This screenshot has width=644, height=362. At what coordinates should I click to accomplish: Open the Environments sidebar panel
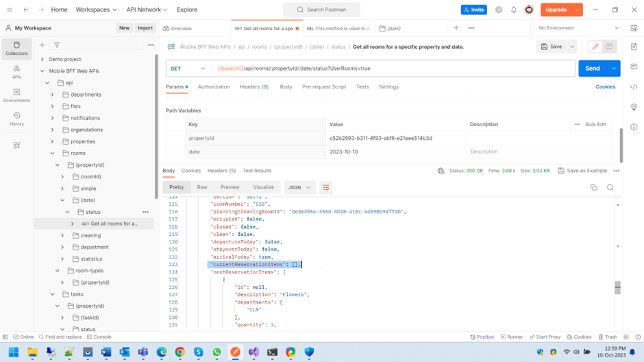tap(16, 95)
